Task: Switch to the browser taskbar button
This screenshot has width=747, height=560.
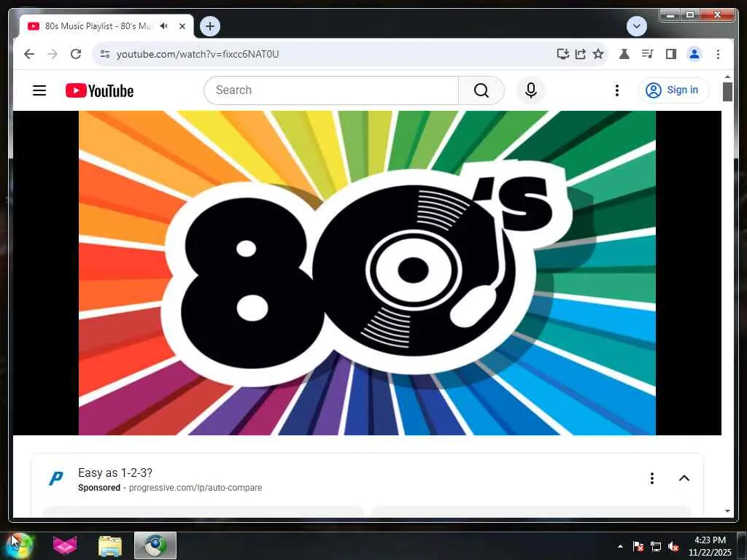Action: coord(155,545)
